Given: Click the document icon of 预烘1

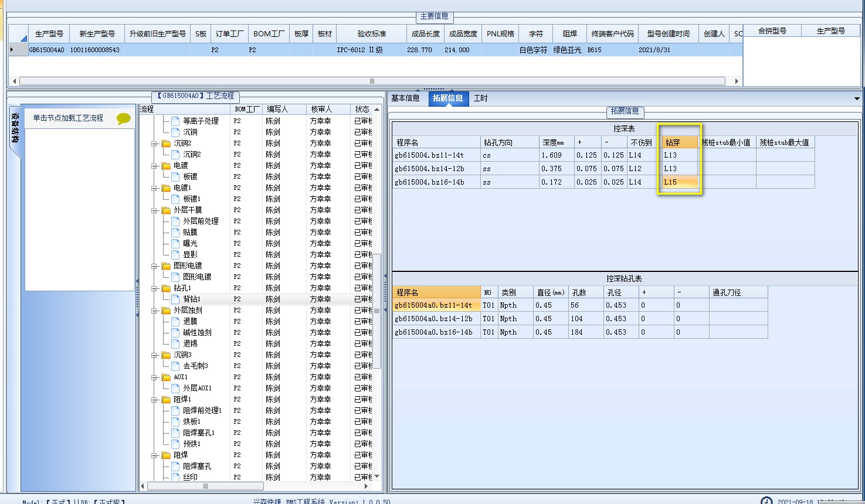Looking at the screenshot, I should point(175,444).
